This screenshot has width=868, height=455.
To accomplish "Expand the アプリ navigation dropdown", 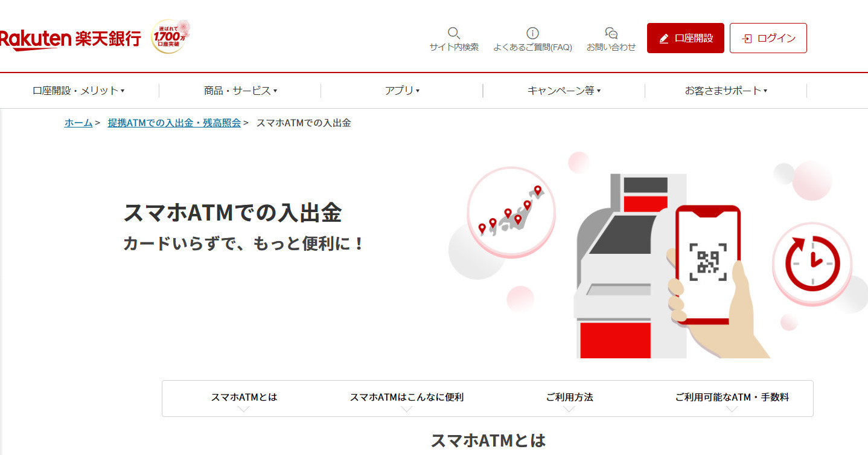I will 401,91.
